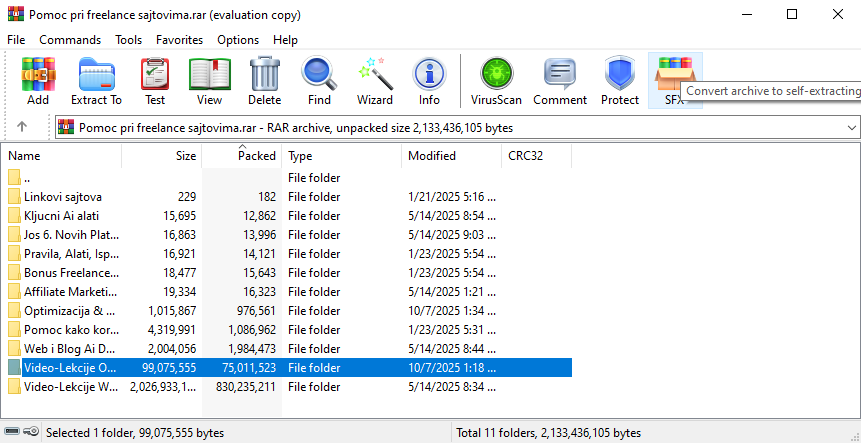This screenshot has width=861, height=443.
Task: Click folder icon of Kljucni Ai alati
Action: point(14,216)
